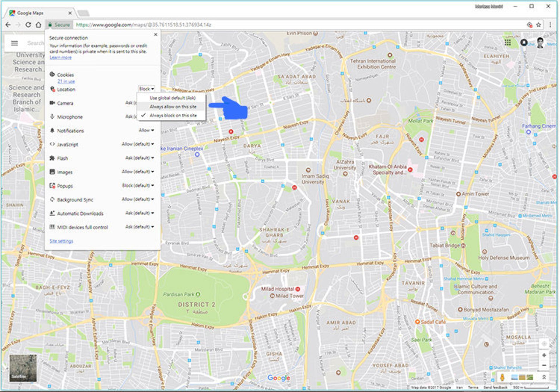Screen dimensions: 560x392
Task: Switch to Satellite view thumbnail
Action: pos(23,368)
